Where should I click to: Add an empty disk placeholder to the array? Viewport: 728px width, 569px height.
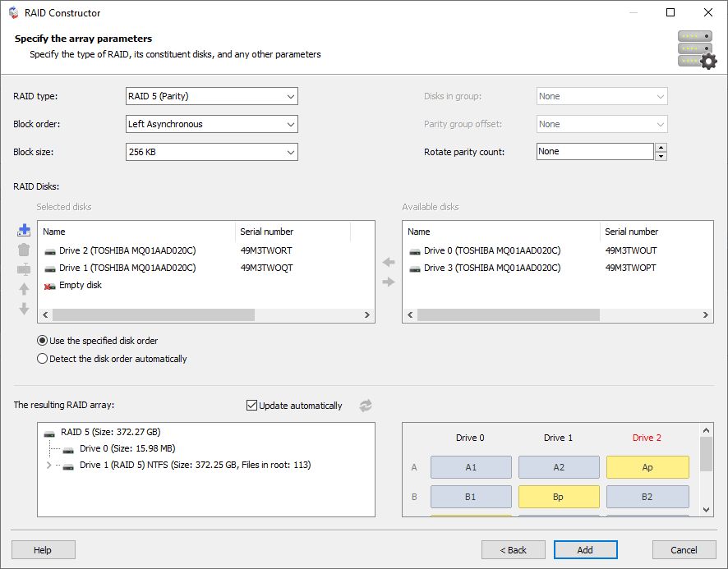(x=24, y=231)
